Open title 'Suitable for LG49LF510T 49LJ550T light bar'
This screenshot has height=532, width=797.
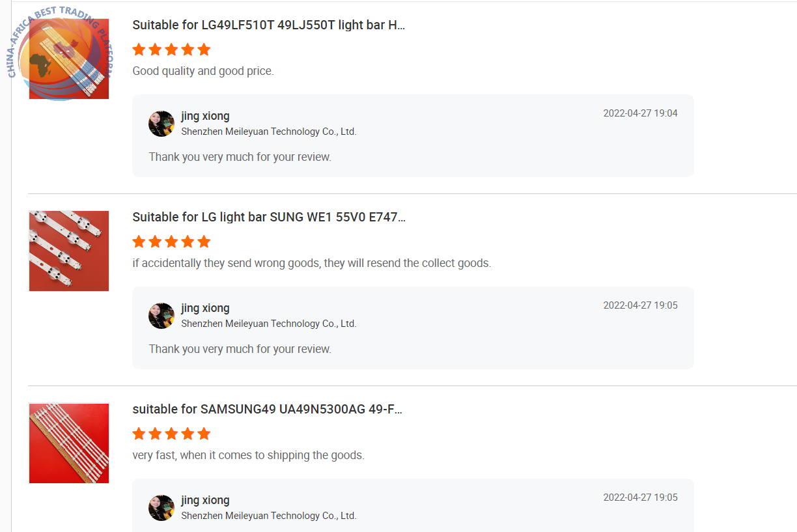pos(269,25)
